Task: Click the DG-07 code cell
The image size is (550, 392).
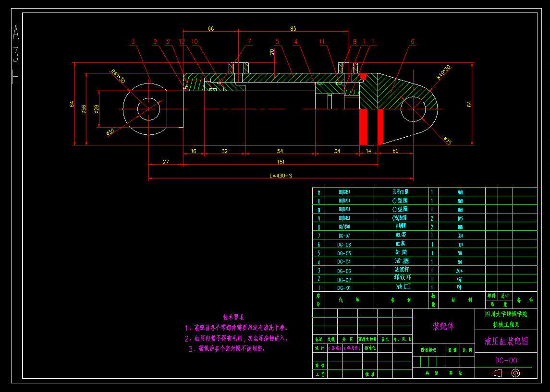Action: coord(344,236)
